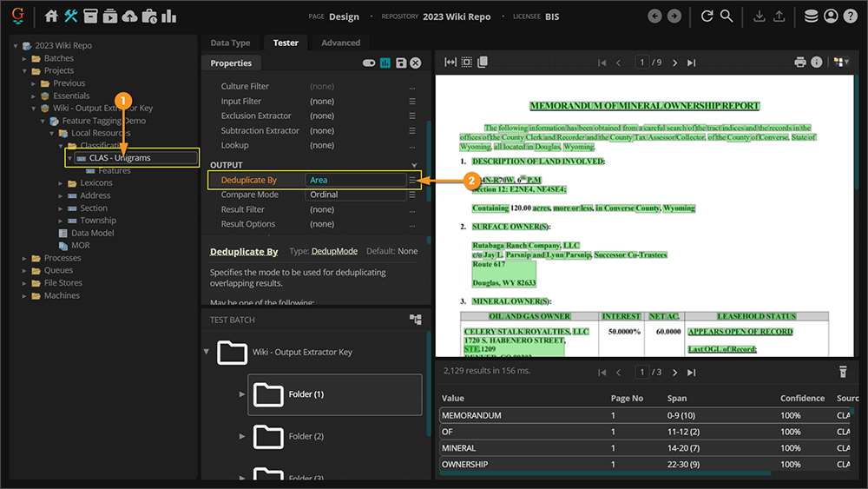The image size is (868, 489).
Task: Click the Deduplicate By value field
Action: (356, 180)
